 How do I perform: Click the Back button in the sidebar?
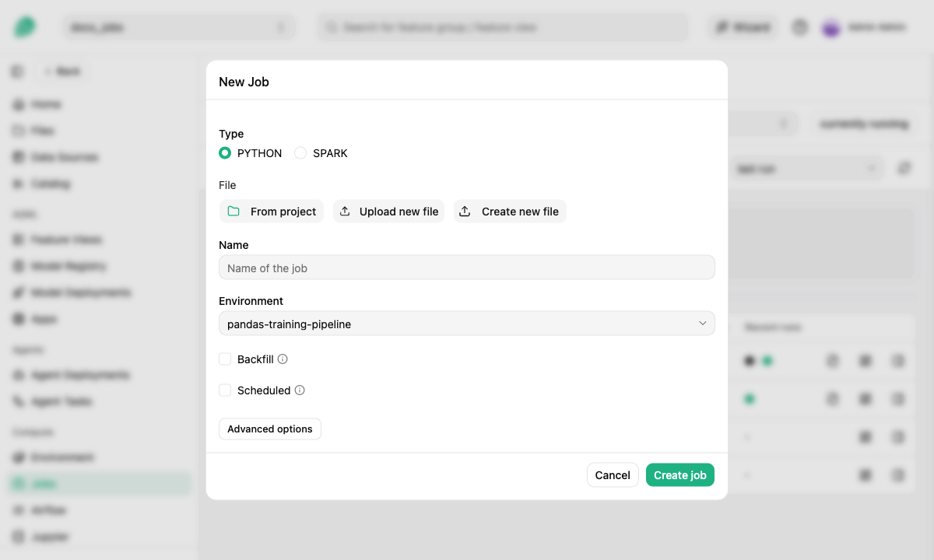(x=61, y=72)
